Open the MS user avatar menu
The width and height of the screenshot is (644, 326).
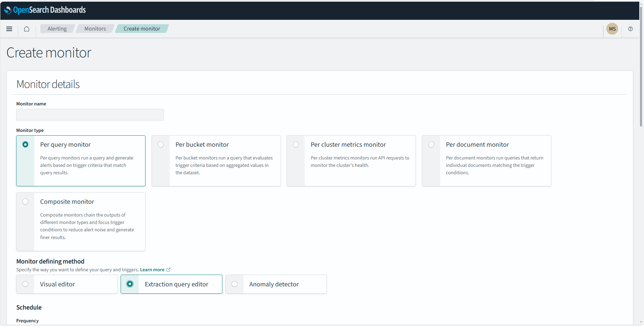612,29
